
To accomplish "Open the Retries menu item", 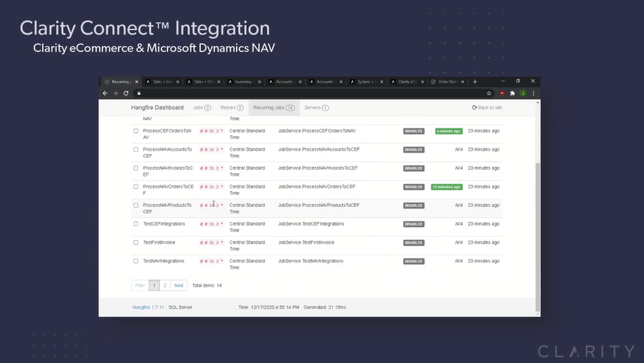I will click(x=232, y=108).
